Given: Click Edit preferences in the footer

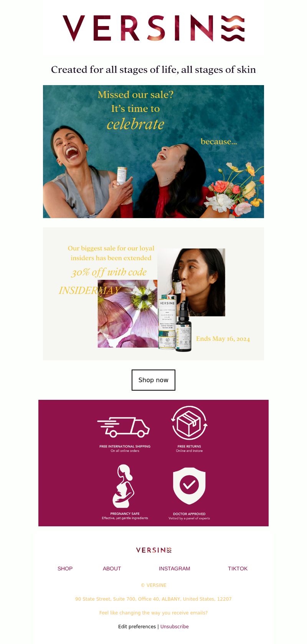Looking at the screenshot, I should pyautogui.click(x=137, y=627).
